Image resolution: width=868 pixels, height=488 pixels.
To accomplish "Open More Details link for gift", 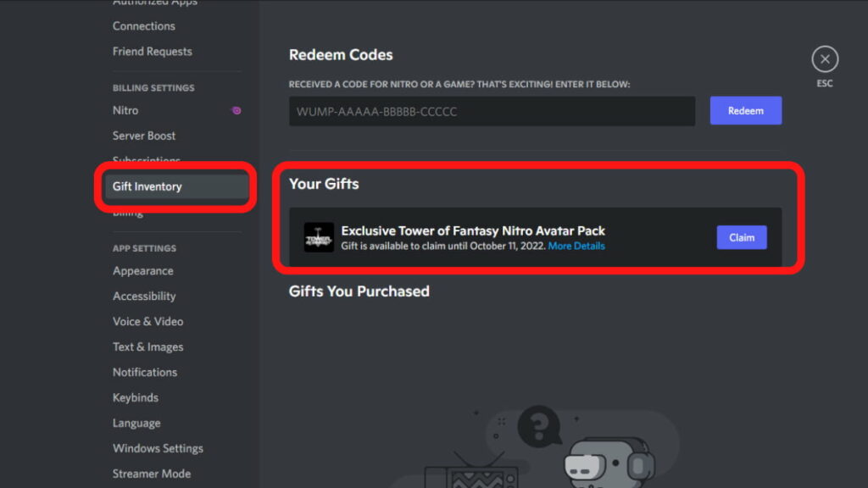I will 576,246.
